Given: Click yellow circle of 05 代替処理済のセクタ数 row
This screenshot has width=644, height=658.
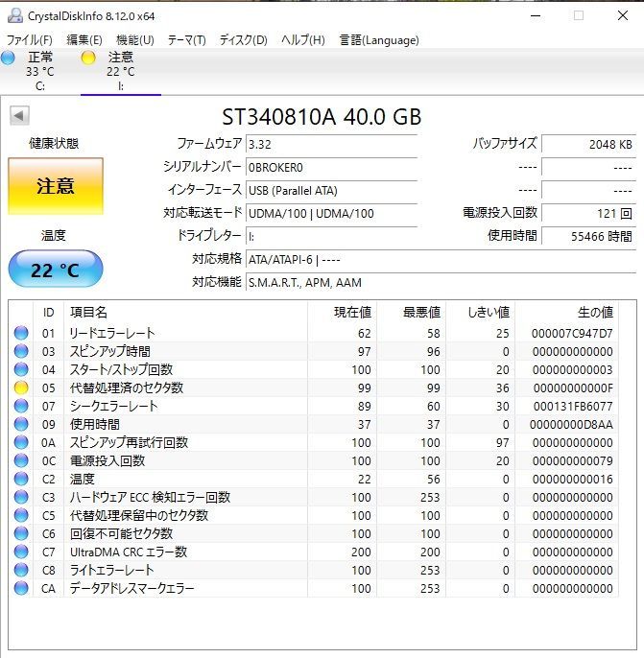Looking at the screenshot, I should pyautogui.click(x=21, y=388).
